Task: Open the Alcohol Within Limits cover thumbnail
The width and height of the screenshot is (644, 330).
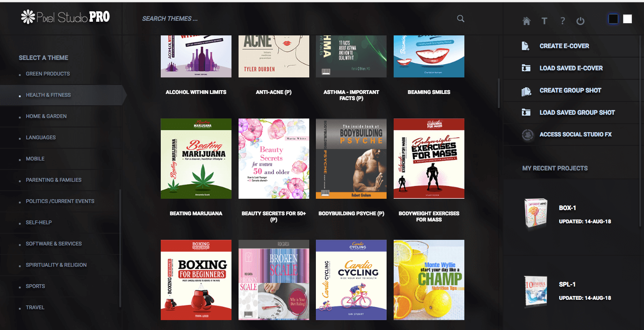Action: coord(196,56)
